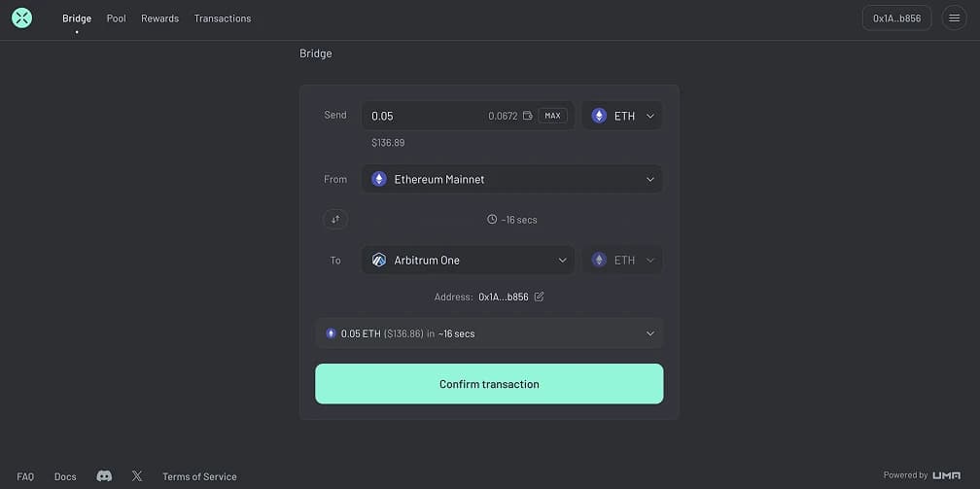The height and width of the screenshot is (489, 980).
Task: Click the Arbitrum One network icon
Action: pyautogui.click(x=379, y=261)
